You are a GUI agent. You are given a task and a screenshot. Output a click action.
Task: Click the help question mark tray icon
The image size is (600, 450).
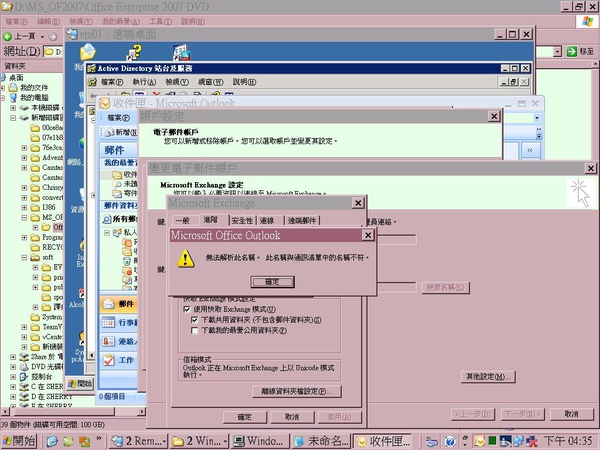tap(450, 441)
